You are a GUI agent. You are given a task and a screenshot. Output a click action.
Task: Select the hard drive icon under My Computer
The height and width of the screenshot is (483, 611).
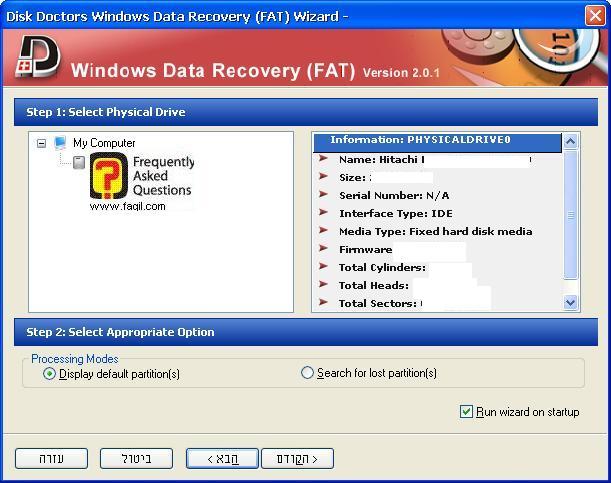tap(79, 162)
